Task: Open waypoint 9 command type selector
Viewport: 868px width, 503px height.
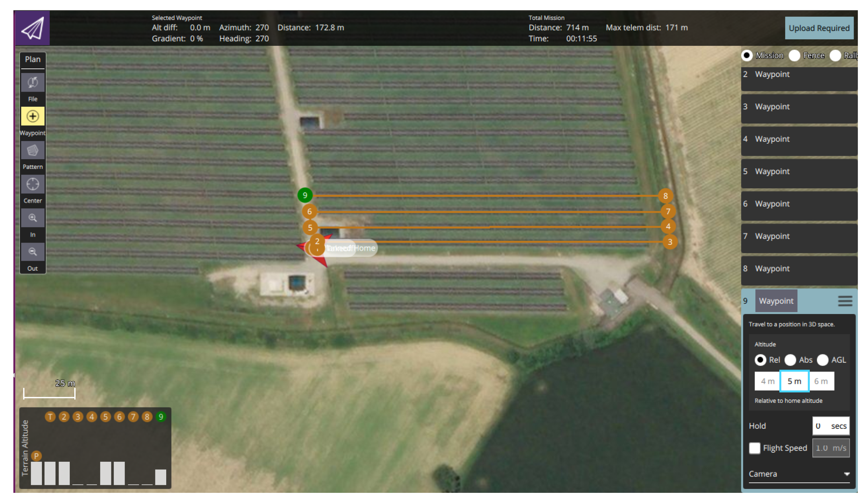Action: [776, 301]
